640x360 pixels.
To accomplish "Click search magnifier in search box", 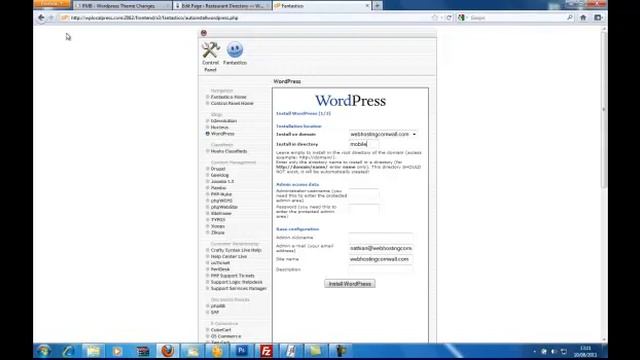I will click(x=570, y=18).
